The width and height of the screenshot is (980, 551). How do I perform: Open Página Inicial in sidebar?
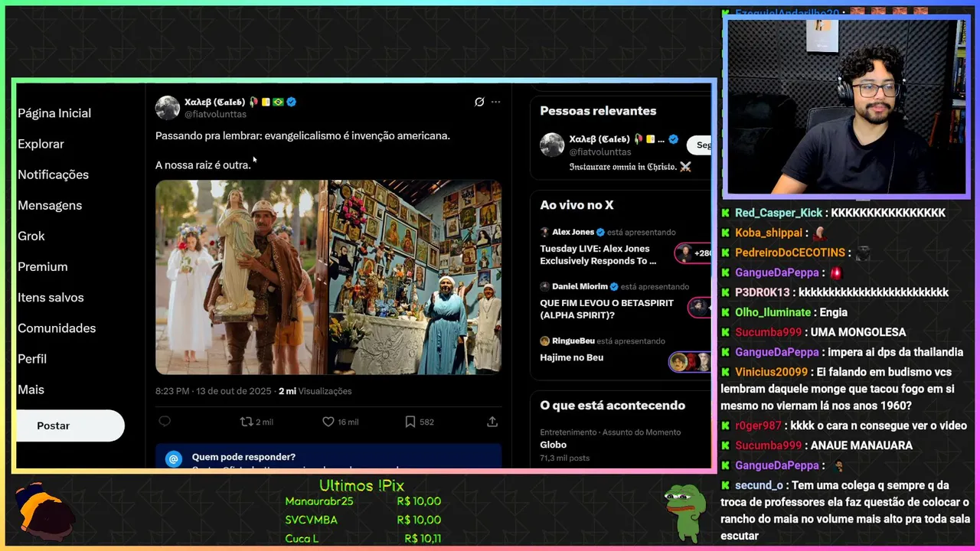pos(54,113)
